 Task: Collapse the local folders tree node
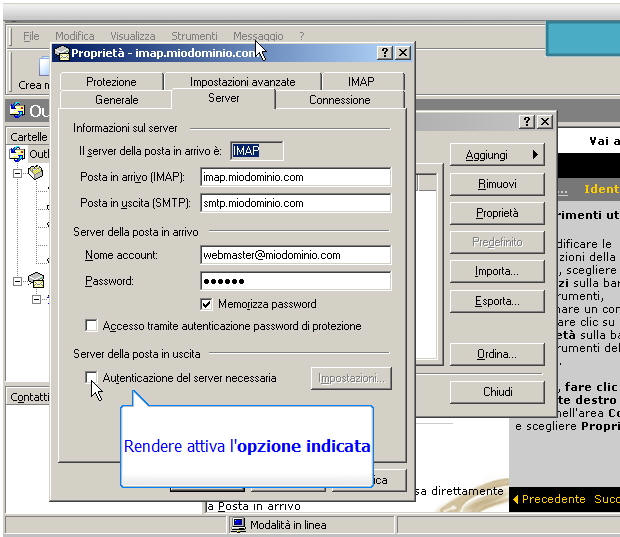(x=17, y=173)
